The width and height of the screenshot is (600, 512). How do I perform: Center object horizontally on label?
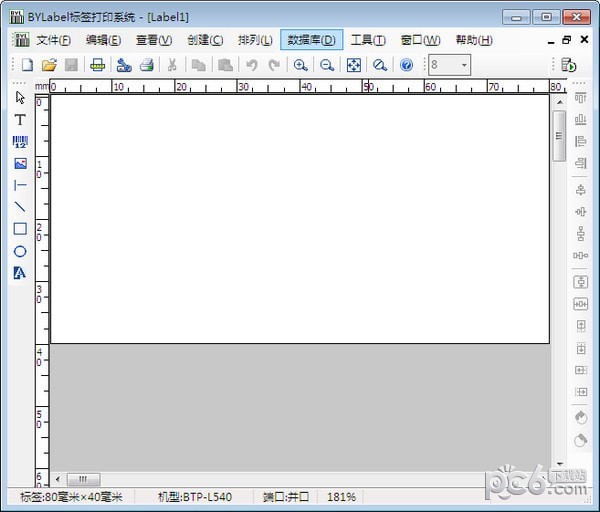580,304
